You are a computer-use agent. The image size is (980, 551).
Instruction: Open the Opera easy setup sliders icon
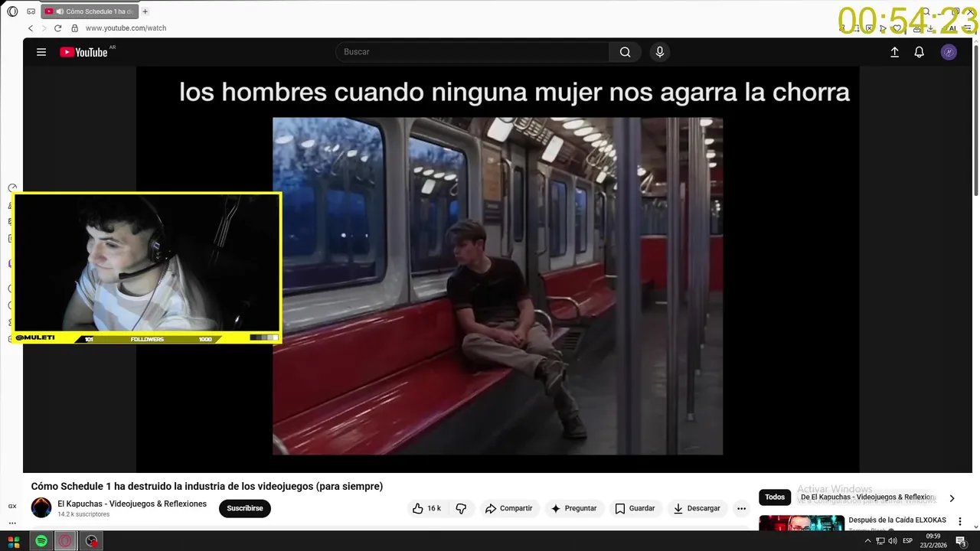click(x=967, y=28)
